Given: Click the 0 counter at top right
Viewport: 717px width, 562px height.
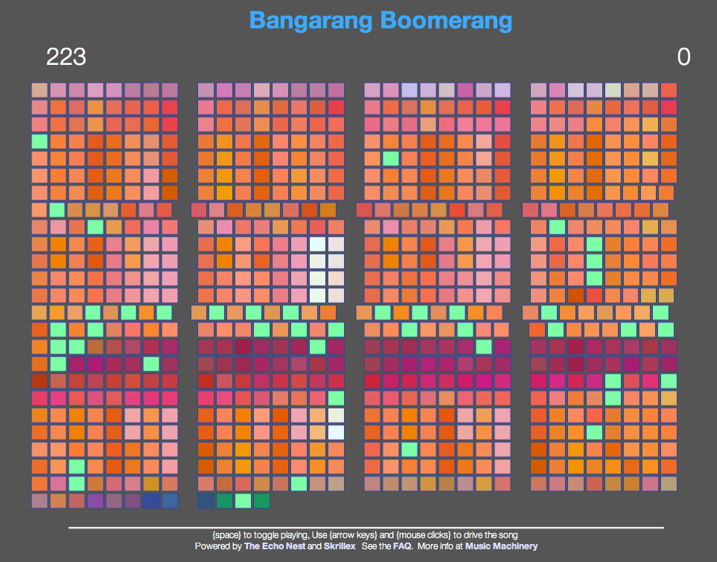Looking at the screenshot, I should pyautogui.click(x=684, y=57).
